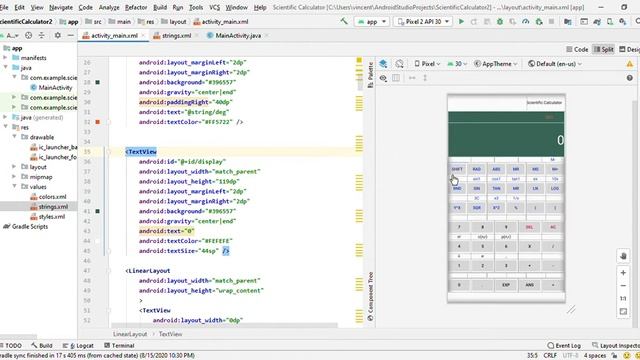Open the AppTheme dropdown
Viewport: 640px width, 360px height.
point(496,64)
